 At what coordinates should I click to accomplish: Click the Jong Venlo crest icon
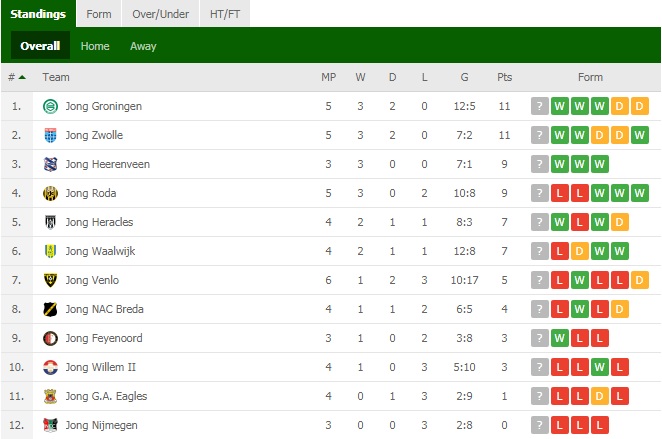tap(50, 280)
